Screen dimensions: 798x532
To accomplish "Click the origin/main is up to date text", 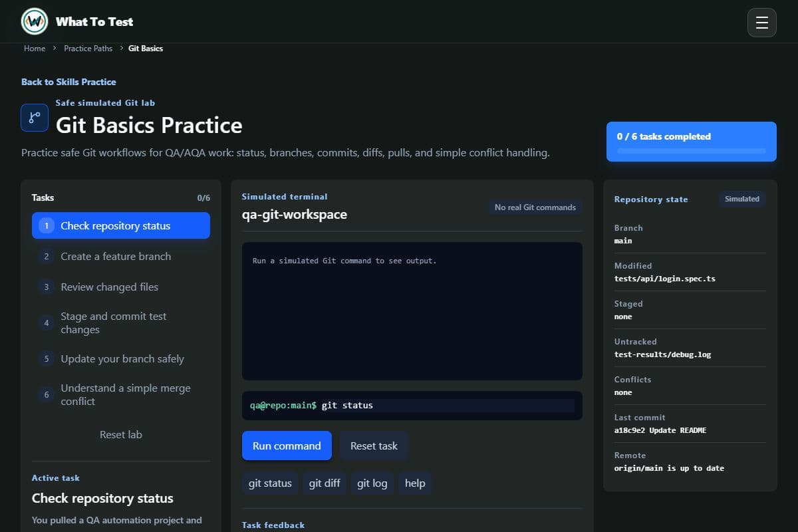I will coord(670,468).
